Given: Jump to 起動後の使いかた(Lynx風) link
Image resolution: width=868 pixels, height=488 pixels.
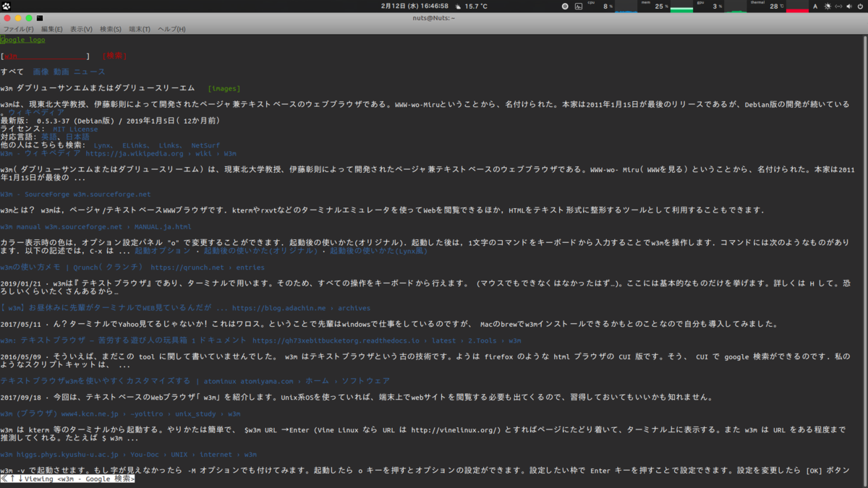Looking at the screenshot, I should [x=378, y=251].
